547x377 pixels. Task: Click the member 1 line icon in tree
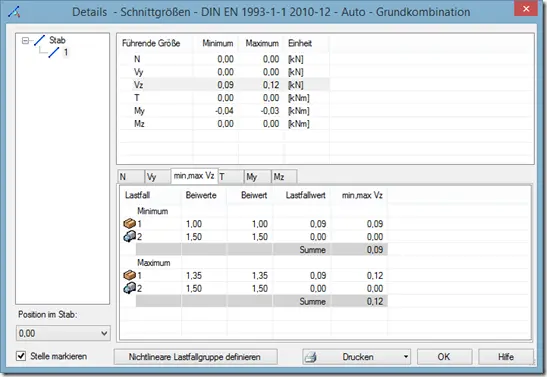tap(54, 53)
